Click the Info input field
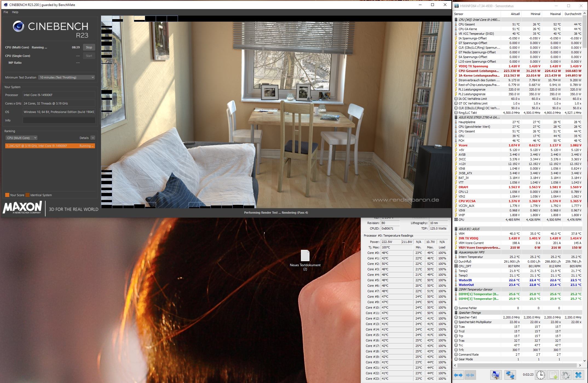The image size is (588, 383). 59,120
